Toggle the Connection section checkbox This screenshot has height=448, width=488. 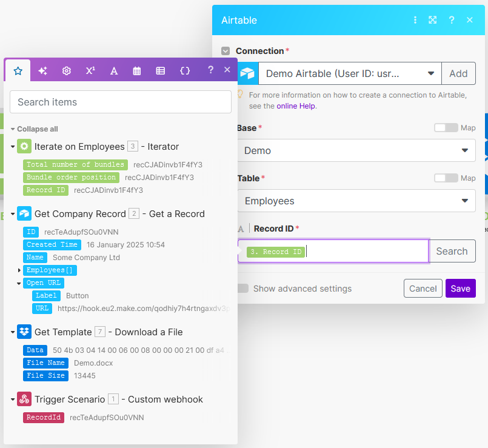pos(226,51)
